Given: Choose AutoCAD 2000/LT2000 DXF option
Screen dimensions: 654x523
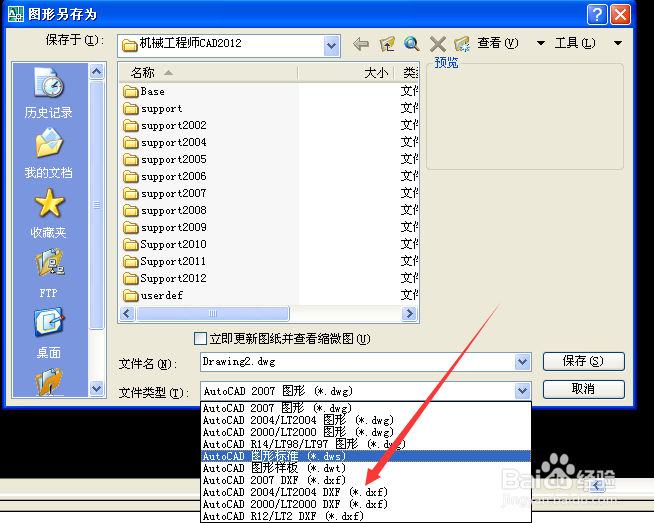Looking at the screenshot, I should coord(366,505).
